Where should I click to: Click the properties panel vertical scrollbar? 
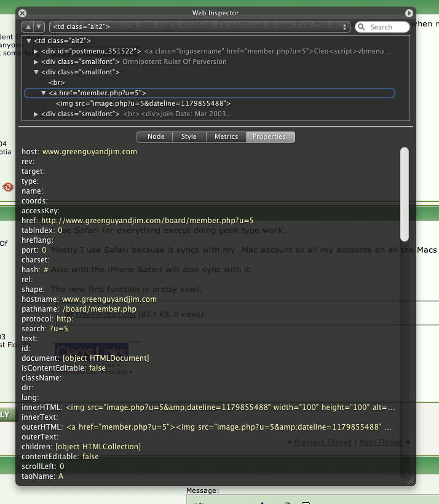click(404, 194)
